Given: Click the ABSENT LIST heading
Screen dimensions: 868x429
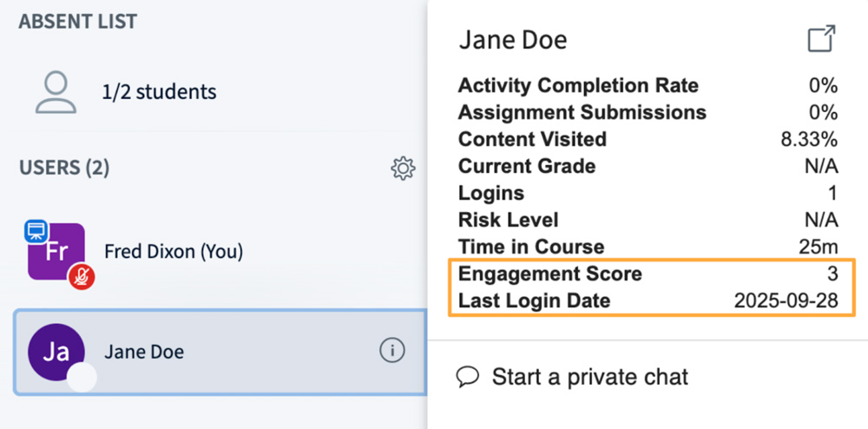Looking at the screenshot, I should coord(78,22).
